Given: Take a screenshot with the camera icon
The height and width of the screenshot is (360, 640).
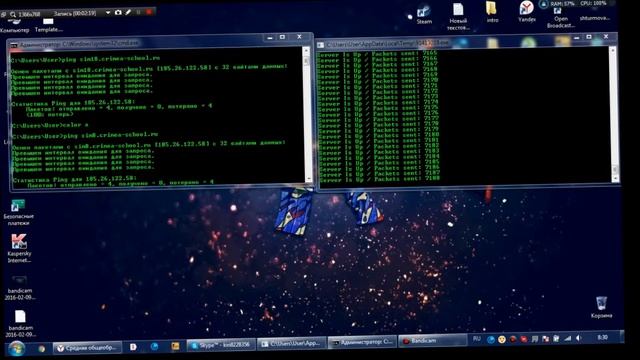Looking at the screenshot, I should [x=118, y=12].
